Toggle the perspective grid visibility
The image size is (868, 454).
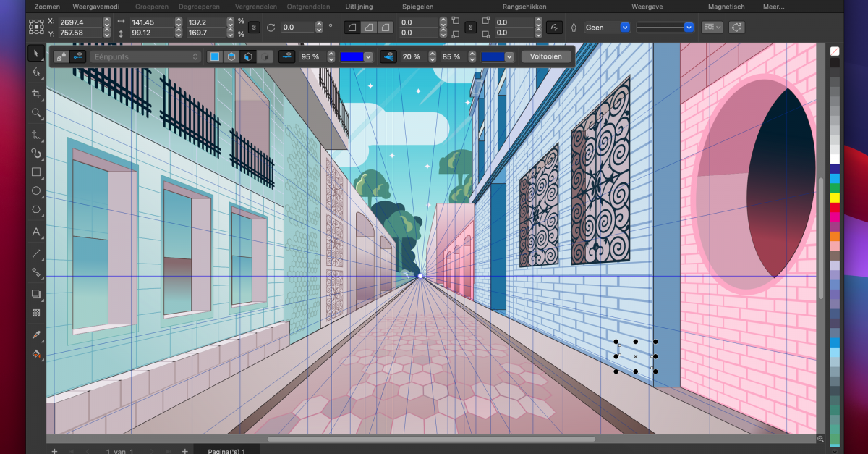pos(388,56)
